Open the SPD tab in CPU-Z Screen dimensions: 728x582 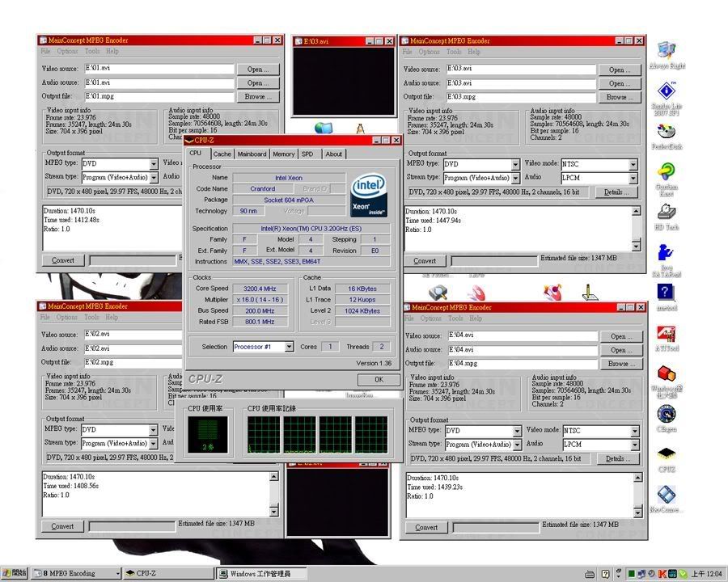[307, 154]
